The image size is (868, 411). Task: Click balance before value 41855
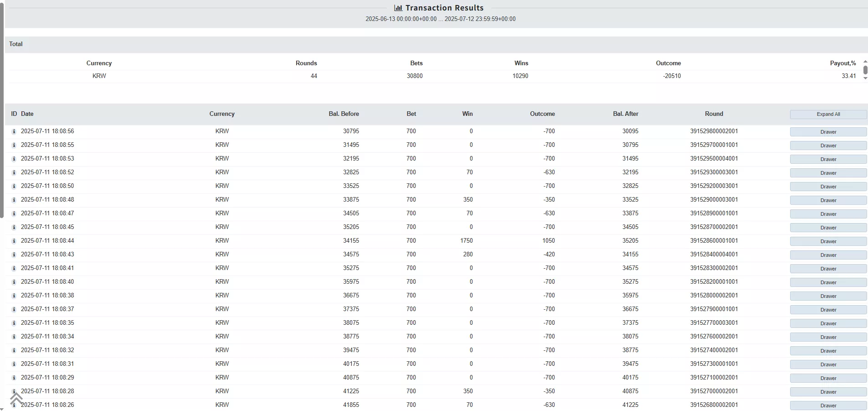(x=351, y=405)
